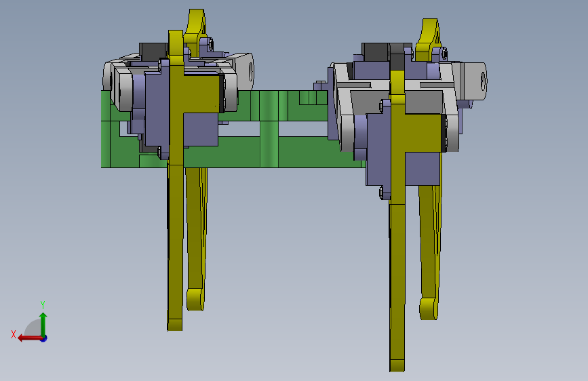The height and width of the screenshot is (381, 588).
Task: Select the dark gray top block on the right assembly
Action: click(x=376, y=52)
